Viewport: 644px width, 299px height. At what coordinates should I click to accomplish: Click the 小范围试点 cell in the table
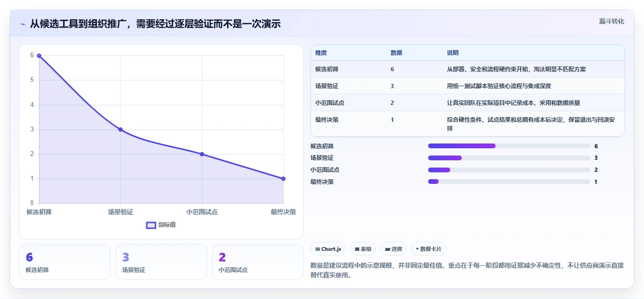pyautogui.click(x=330, y=103)
